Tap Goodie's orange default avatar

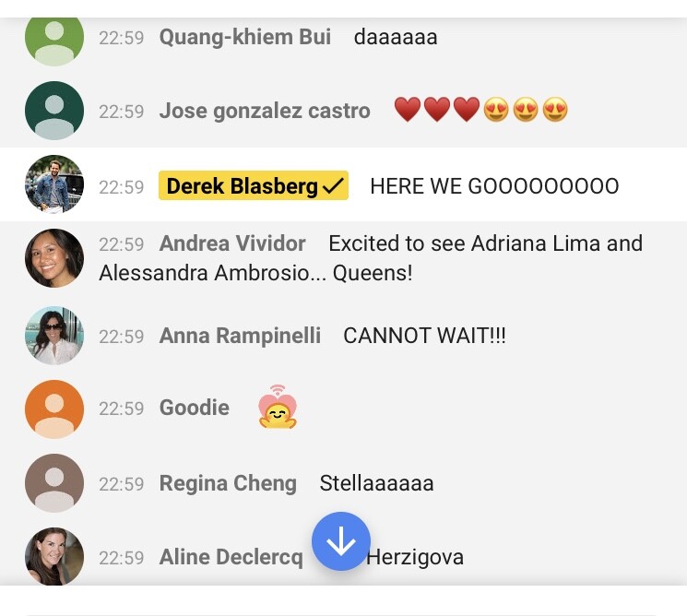(x=54, y=409)
